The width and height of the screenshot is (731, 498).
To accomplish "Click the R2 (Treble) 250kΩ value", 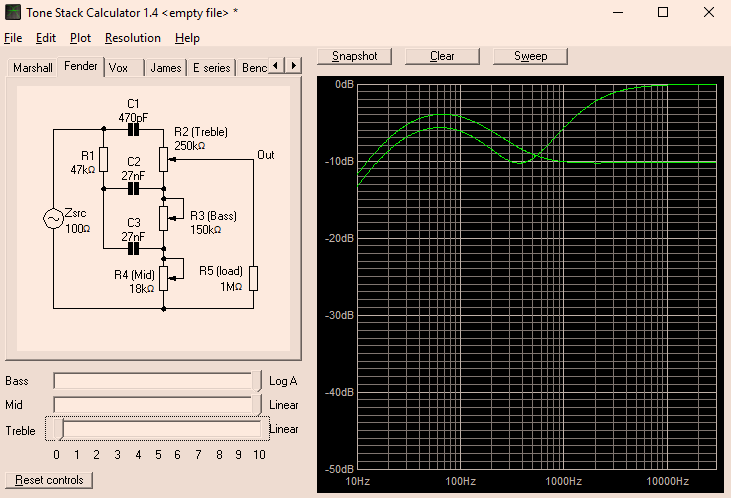I will click(190, 146).
